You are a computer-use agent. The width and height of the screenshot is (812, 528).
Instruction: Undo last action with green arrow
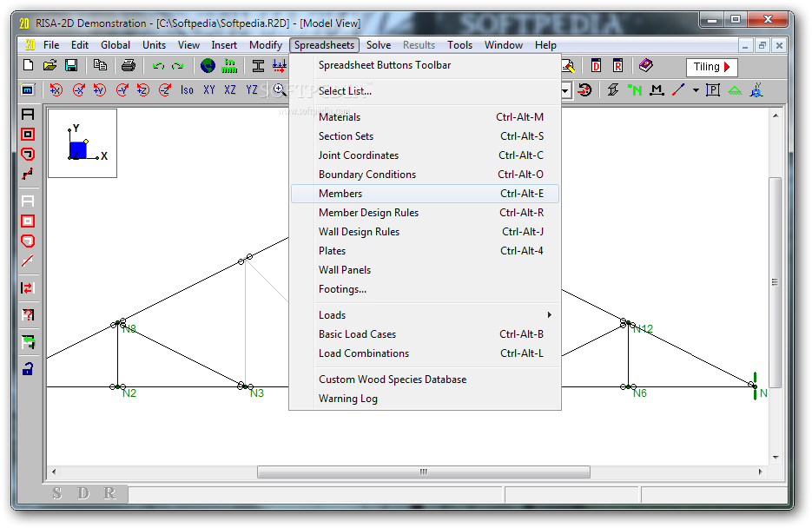tap(158, 66)
